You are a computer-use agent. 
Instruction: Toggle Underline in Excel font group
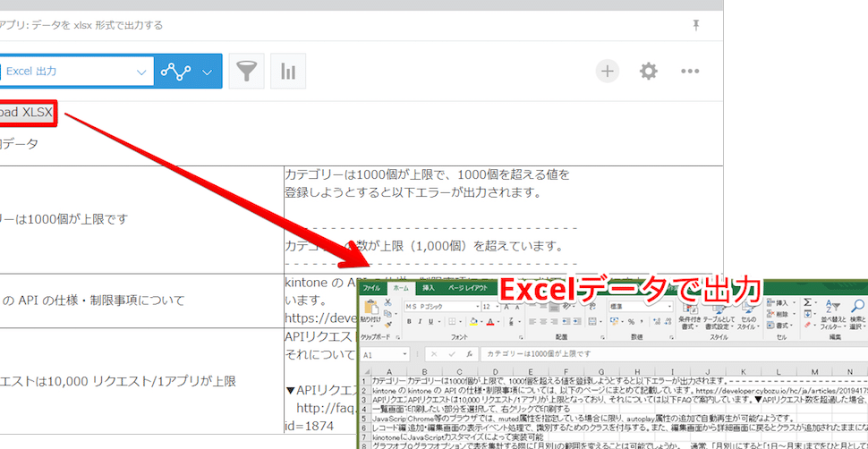coord(430,322)
